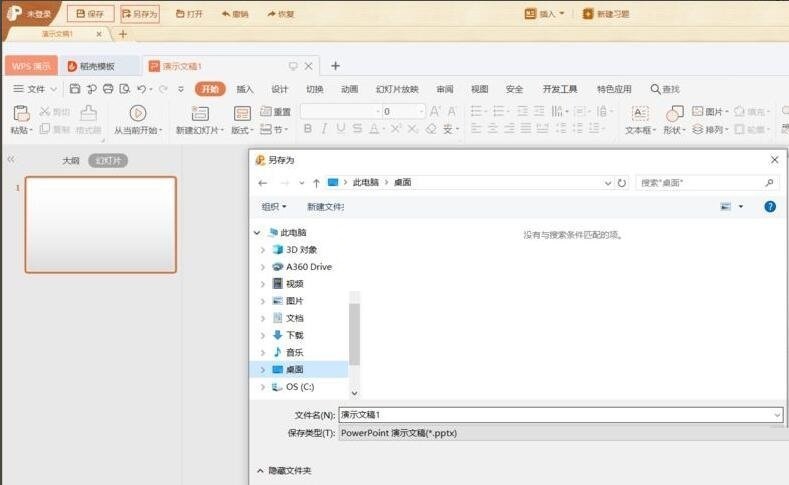Toggle Bold formatting in the ribbon
This screenshot has width=789, height=485.
pyautogui.click(x=308, y=129)
